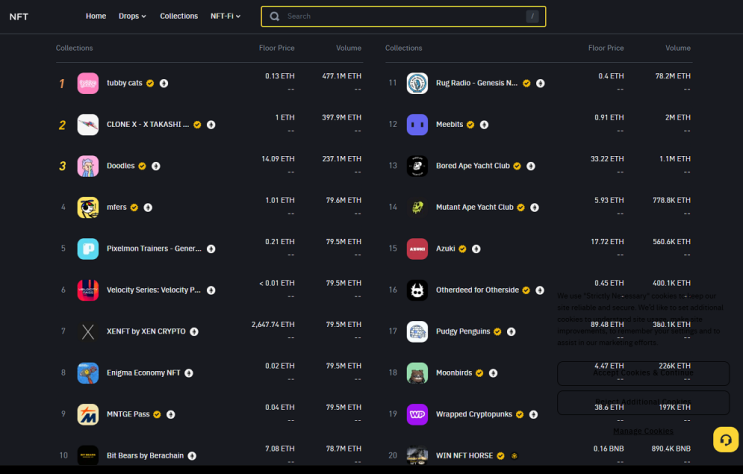This screenshot has width=743, height=474.
Task: Click the verified badge next to Azuki
Action: 462,249
